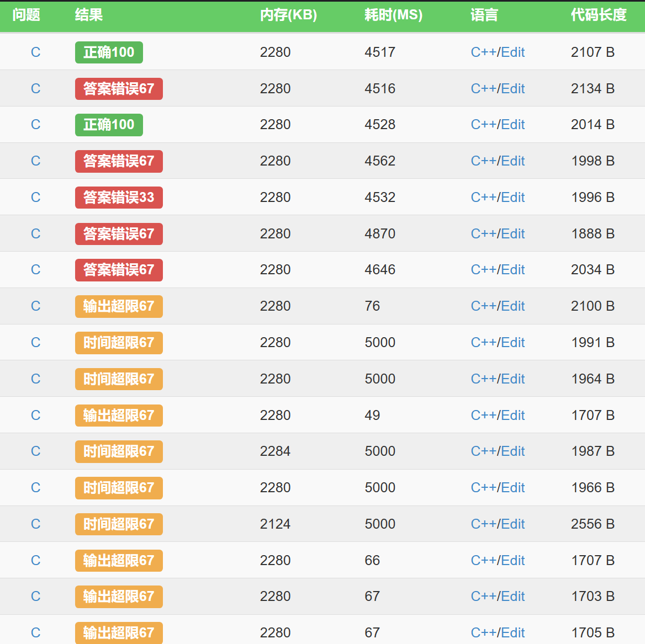Open problem C link in the 4870 ms row
The height and width of the screenshot is (644, 645).
[x=35, y=233]
